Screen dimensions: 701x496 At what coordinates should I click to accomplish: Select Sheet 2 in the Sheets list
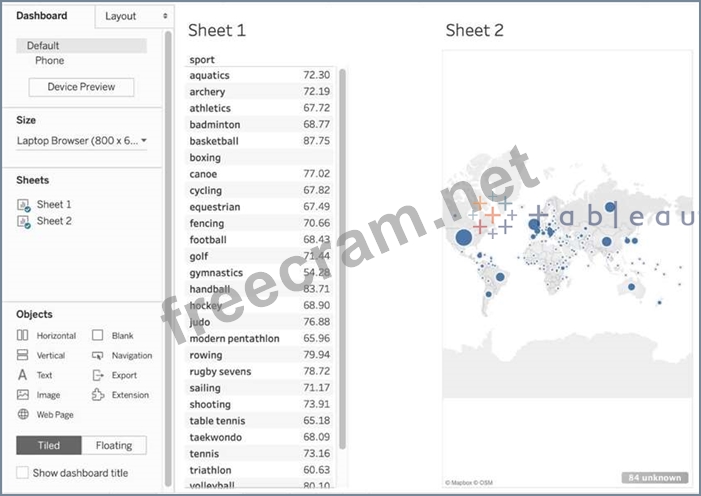point(54,221)
